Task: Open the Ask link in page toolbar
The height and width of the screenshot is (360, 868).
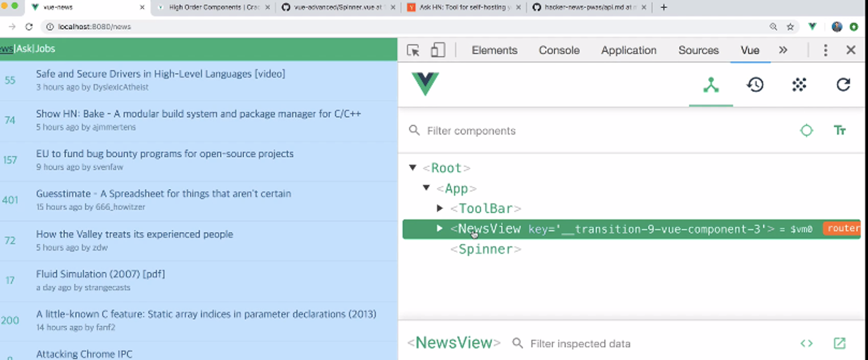Action: point(24,49)
